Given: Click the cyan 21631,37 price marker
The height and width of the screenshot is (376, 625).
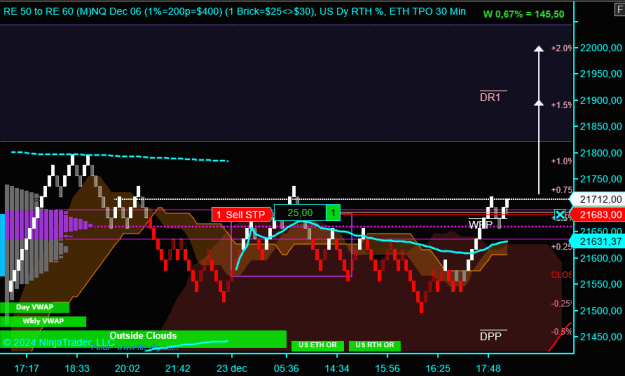Looking at the screenshot, I should click(x=597, y=241).
